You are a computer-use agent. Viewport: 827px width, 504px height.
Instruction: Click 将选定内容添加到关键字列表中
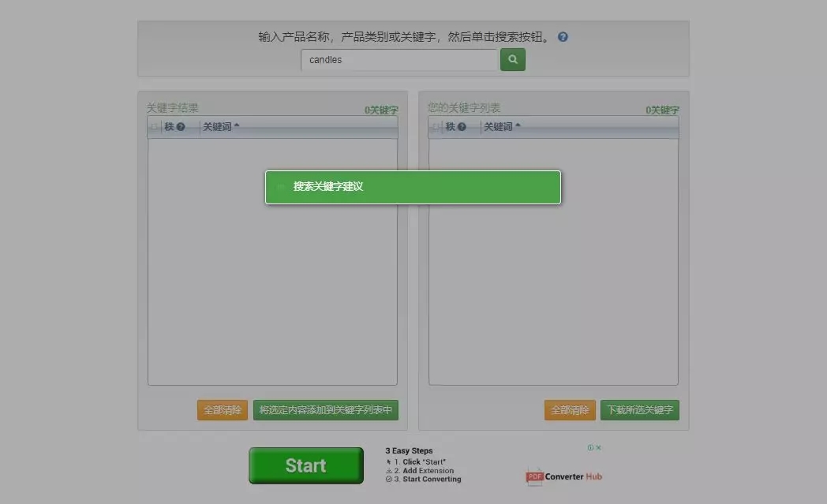[x=325, y=410]
